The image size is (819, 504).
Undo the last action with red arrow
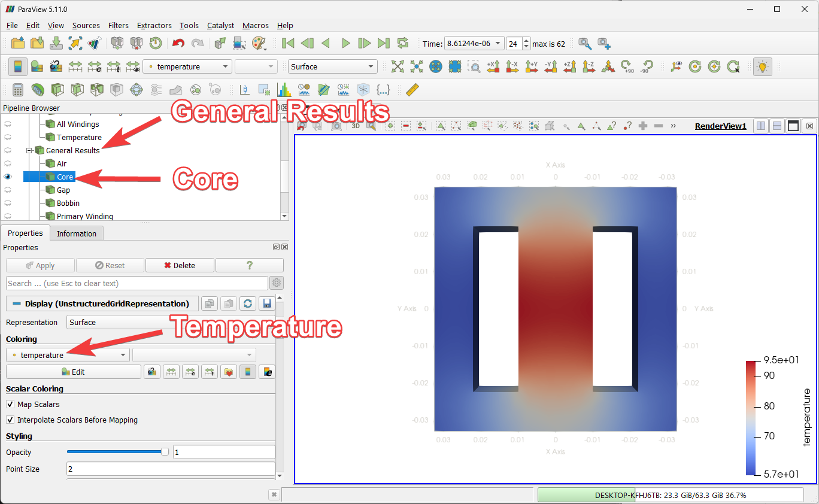click(178, 43)
